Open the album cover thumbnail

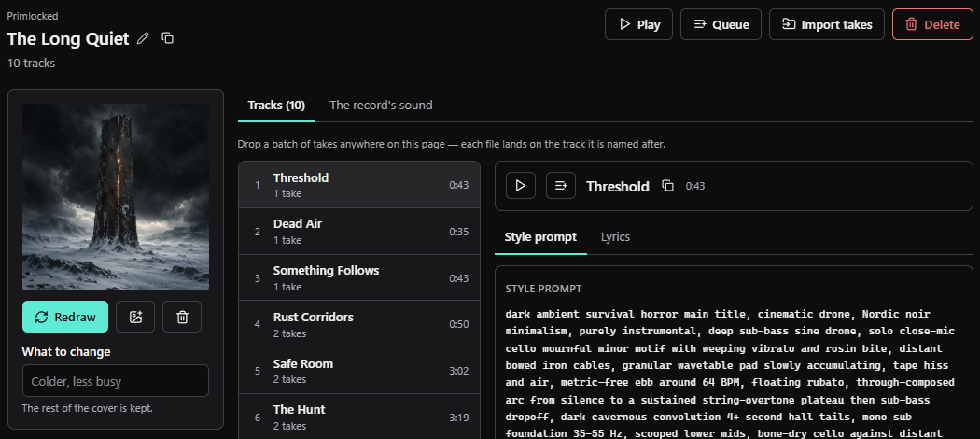(116, 197)
